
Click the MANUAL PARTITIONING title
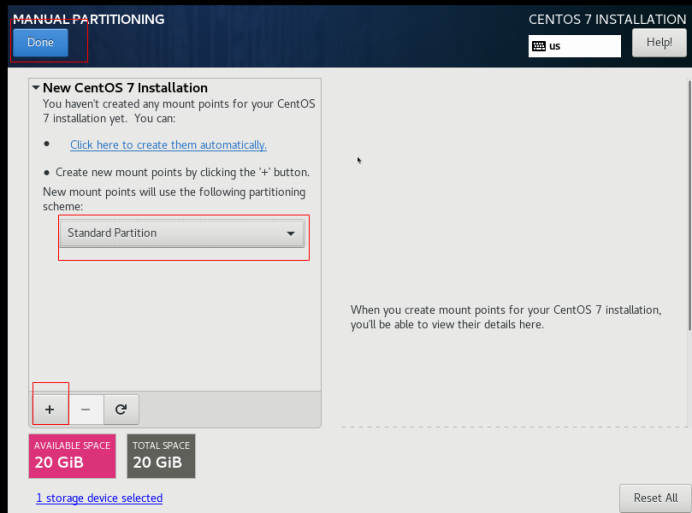click(x=88, y=19)
